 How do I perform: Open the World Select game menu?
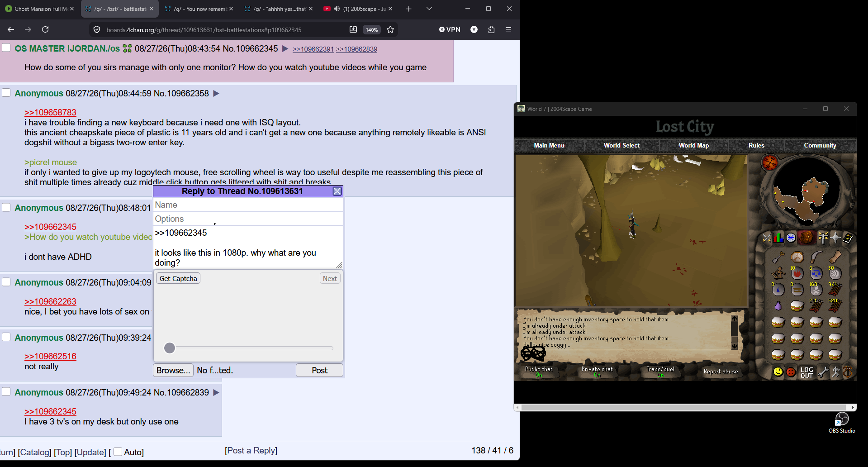[621, 145]
